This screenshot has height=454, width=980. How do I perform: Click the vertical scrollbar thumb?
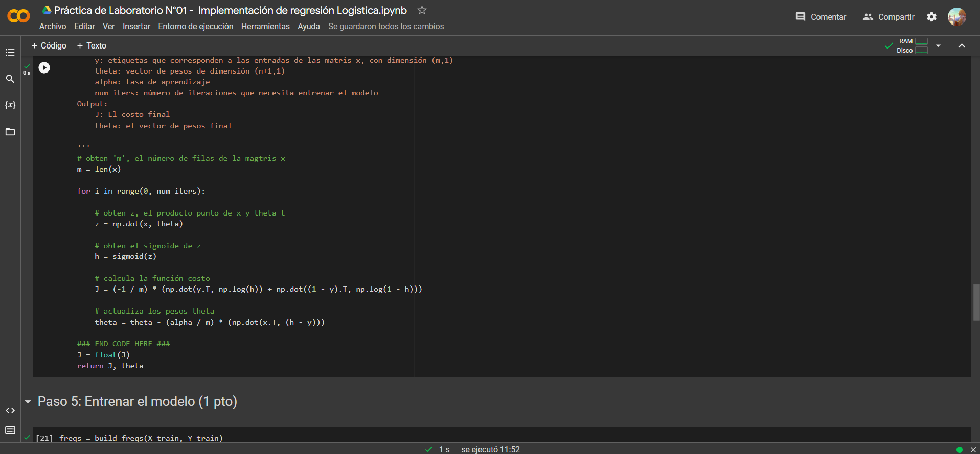pos(976,302)
